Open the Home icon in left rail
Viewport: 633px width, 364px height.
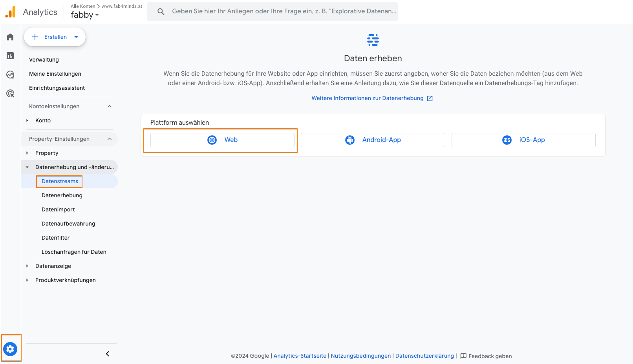10,37
